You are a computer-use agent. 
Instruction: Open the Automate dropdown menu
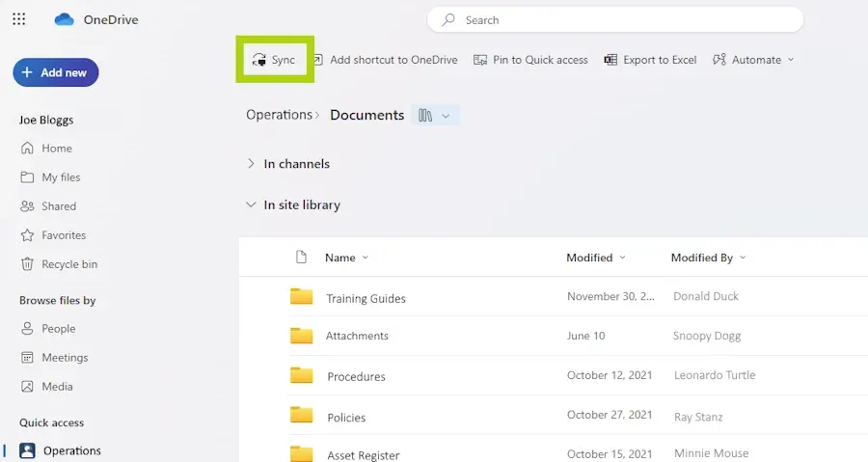[753, 60]
